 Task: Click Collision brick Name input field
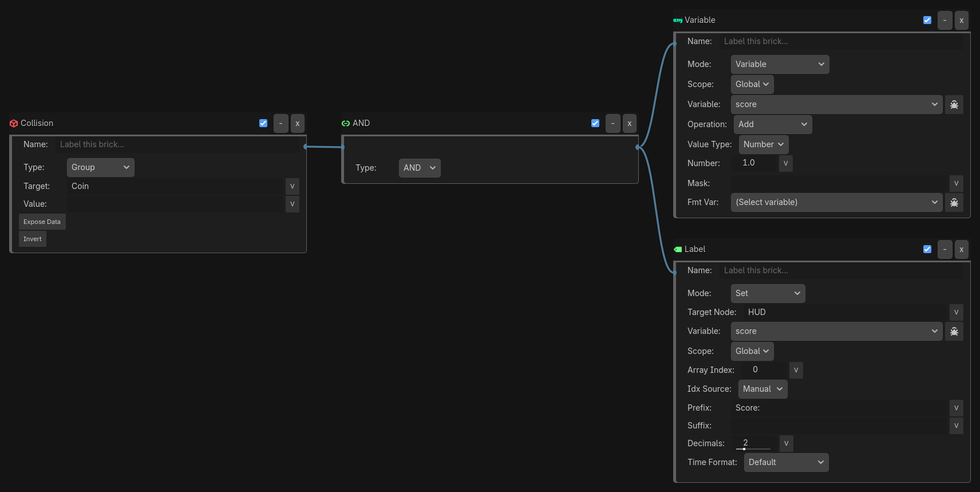[177, 144]
